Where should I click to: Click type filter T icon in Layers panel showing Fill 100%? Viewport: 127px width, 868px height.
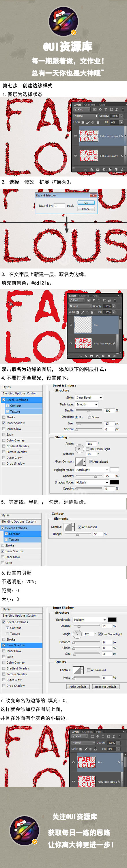coord(99,301)
